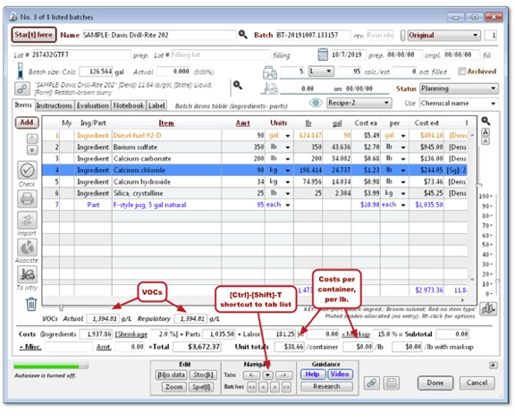Viewport: 515px width, 420px height.
Task: Click the Star[t] here button
Action: [x=33, y=35]
